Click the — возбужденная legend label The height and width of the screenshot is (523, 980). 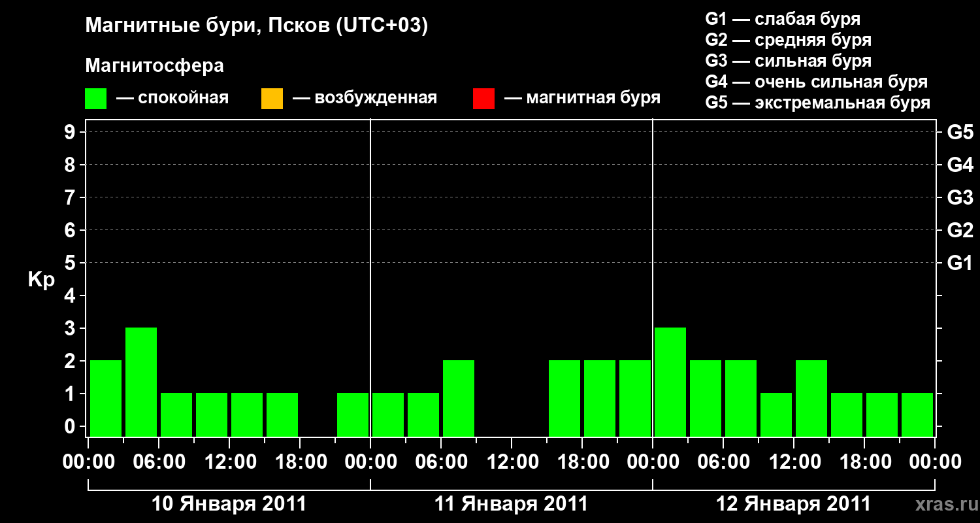pyautogui.click(x=365, y=99)
